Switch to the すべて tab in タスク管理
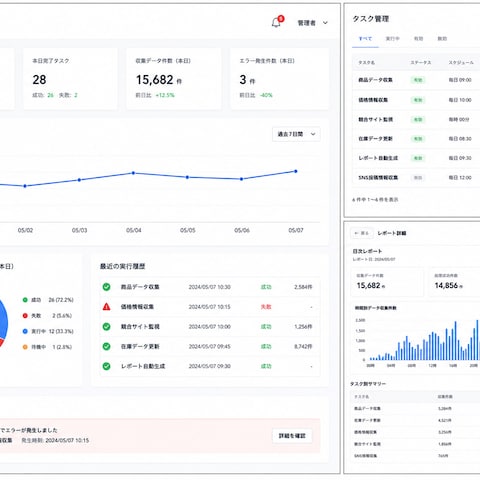The image size is (480, 480). click(x=365, y=39)
